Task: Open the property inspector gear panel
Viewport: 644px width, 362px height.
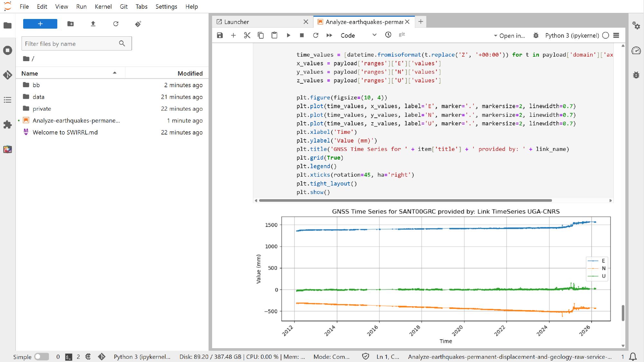Action: (637, 26)
